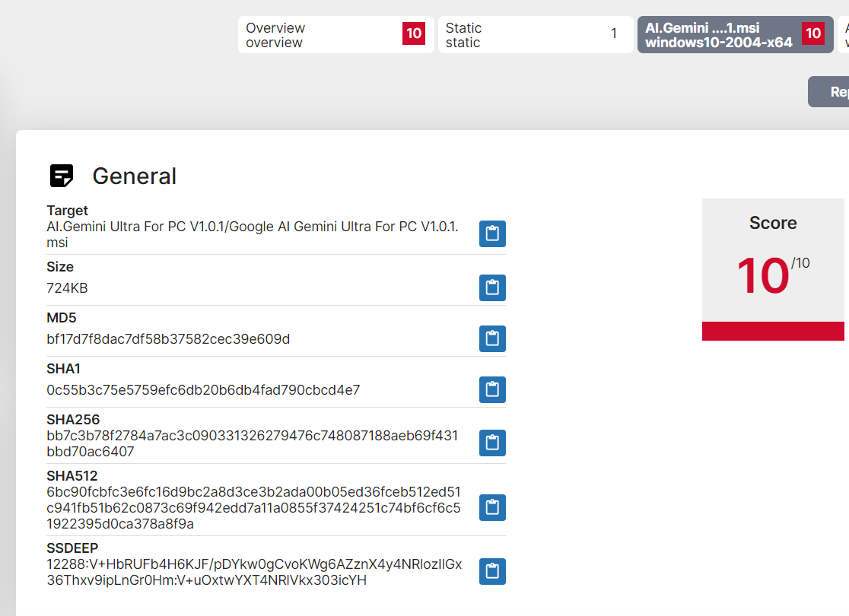Click the SHA256 hash text

(253, 443)
